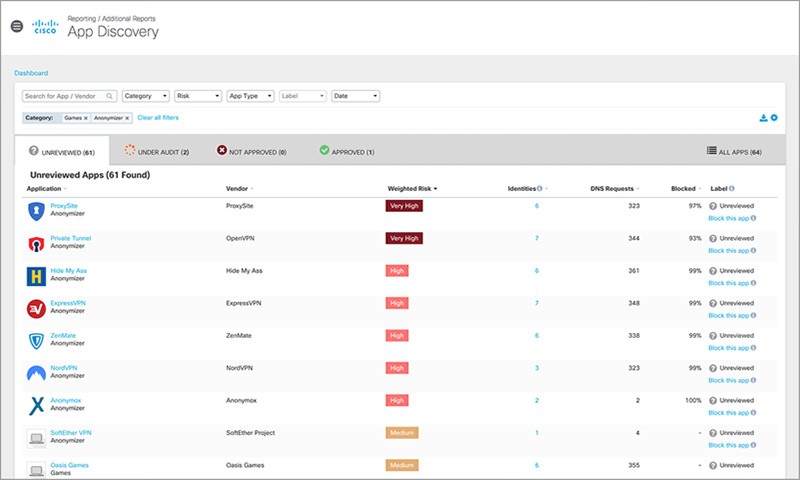Switch to Not Approved (0) tab
Viewport: 800px width, 480px height.
pos(252,151)
